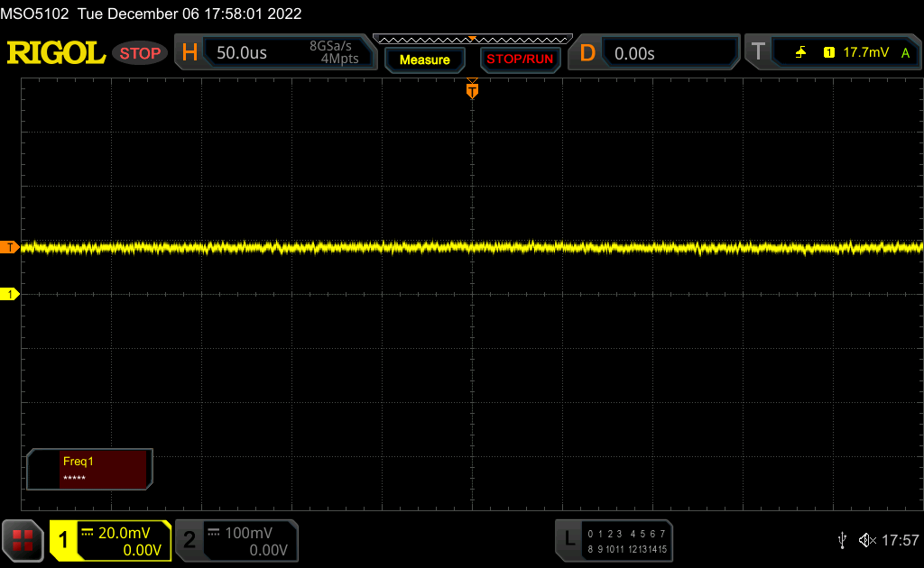Toggle channel 2 label

pyautogui.click(x=189, y=540)
